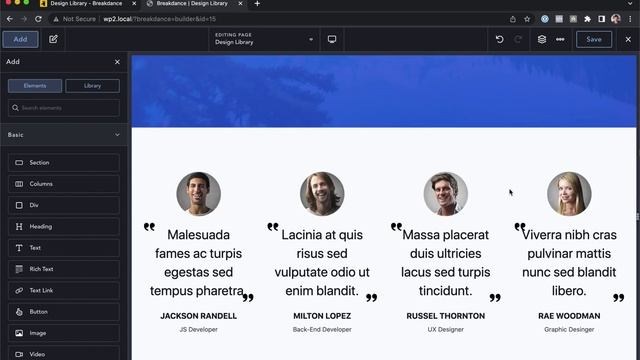The image size is (640, 360).
Task: Collapse the Basic category
Action: (x=64, y=135)
